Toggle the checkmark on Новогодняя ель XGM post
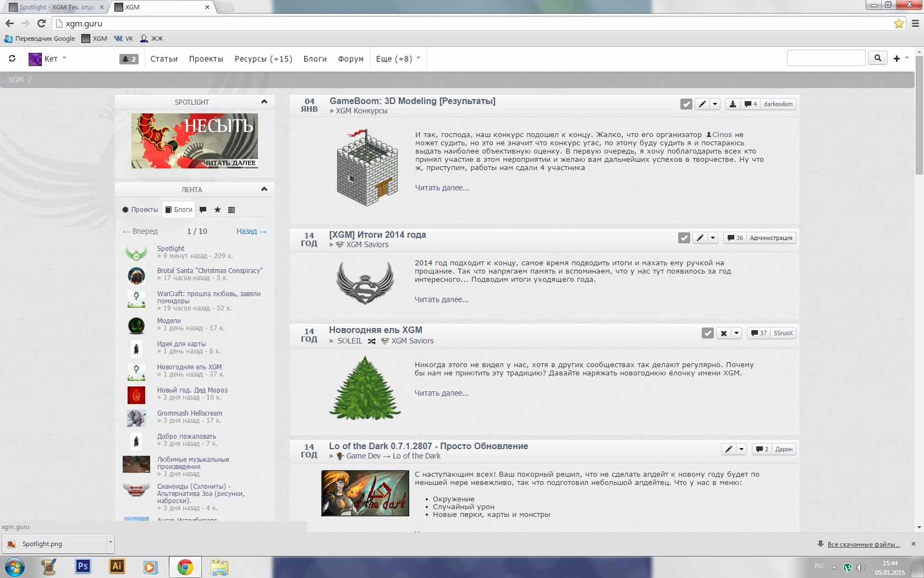Screen dimensions: 924x578 click(x=708, y=333)
